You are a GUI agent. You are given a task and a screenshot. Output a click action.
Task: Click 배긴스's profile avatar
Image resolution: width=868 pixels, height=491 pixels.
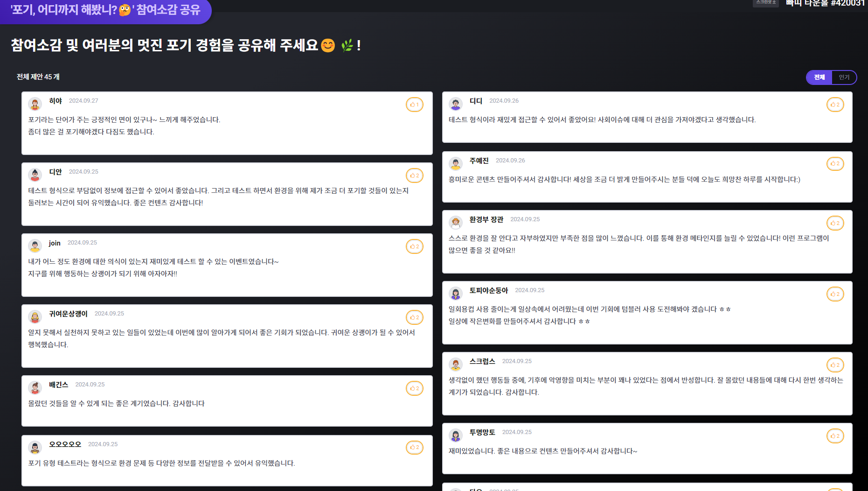tap(35, 387)
